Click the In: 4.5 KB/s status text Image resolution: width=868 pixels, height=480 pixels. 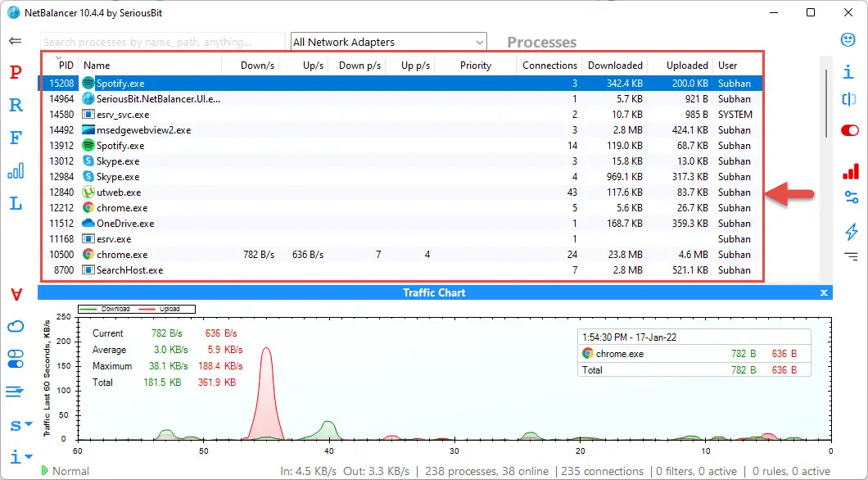click(x=309, y=471)
